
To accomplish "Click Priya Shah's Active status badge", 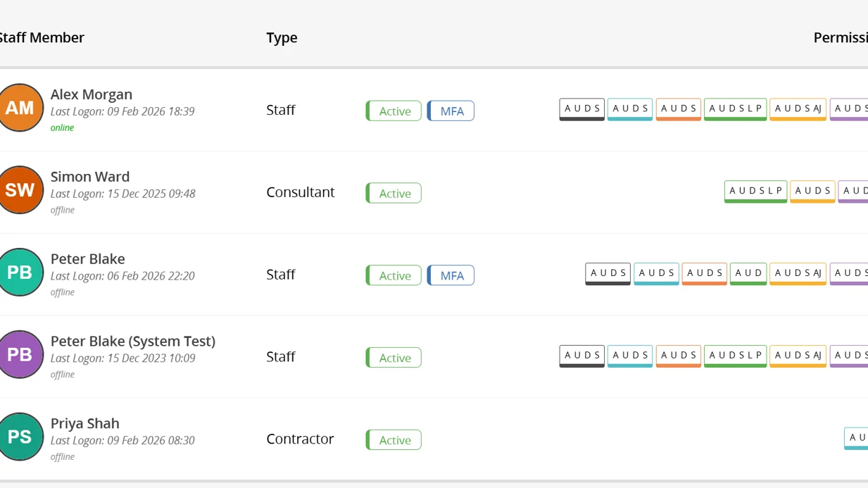I will pos(394,440).
